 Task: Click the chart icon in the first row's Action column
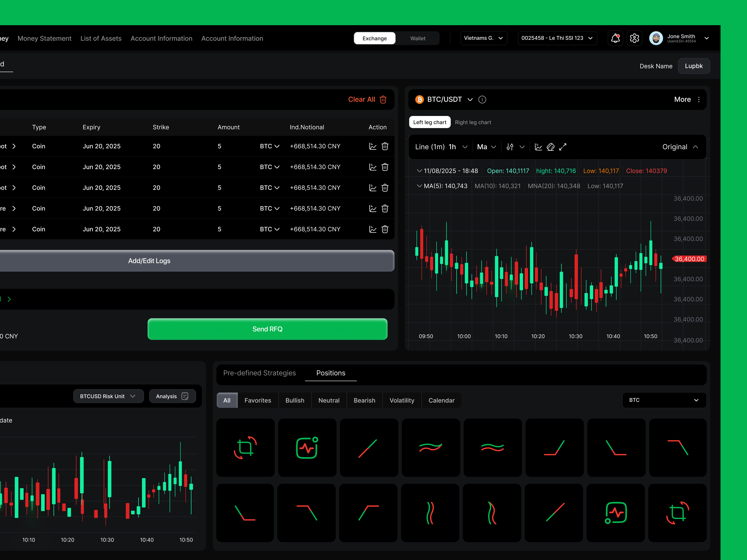(x=373, y=146)
